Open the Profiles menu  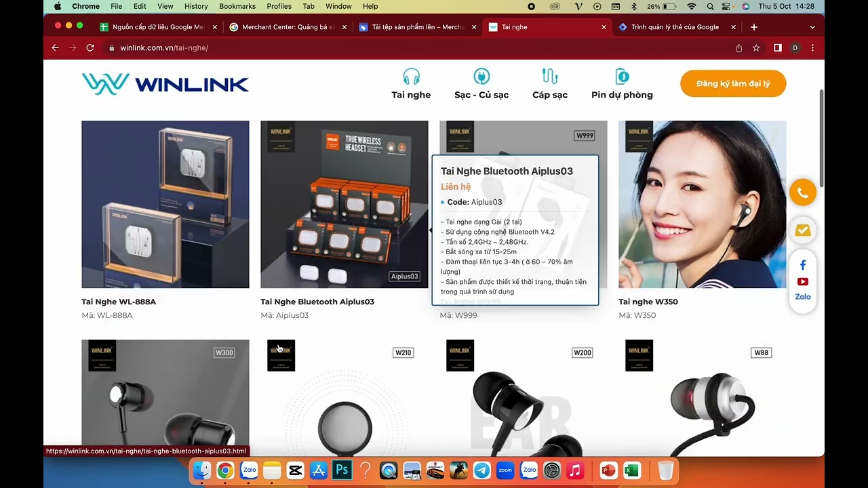tap(279, 6)
